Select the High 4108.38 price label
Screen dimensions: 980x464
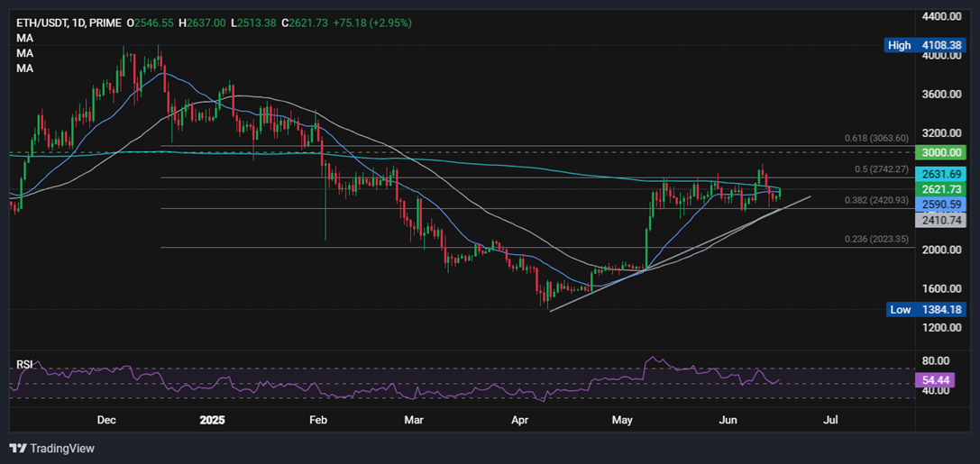tap(924, 45)
